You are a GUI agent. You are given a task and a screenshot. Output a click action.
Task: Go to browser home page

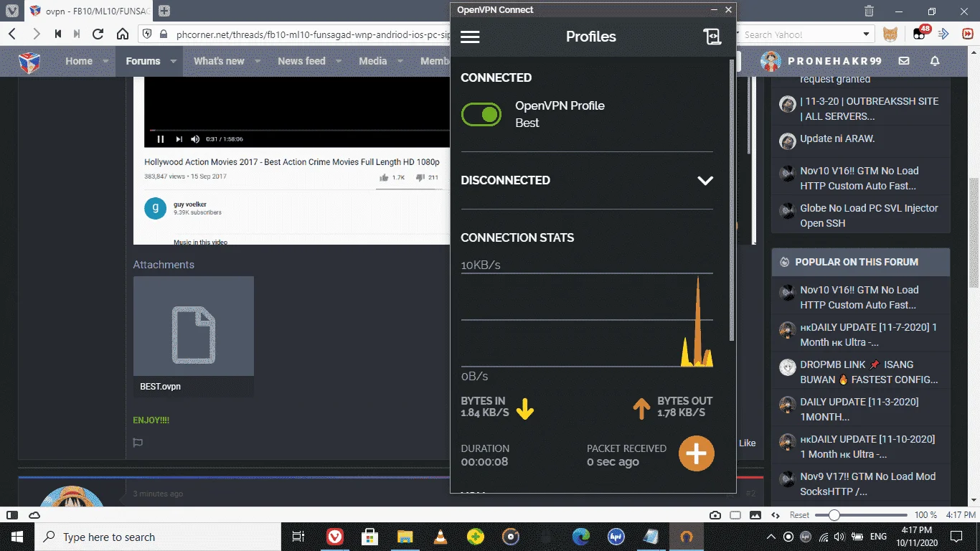click(x=123, y=34)
